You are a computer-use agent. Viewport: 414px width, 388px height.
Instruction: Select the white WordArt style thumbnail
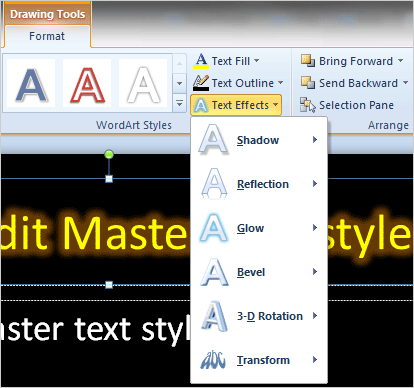pyautogui.click(x=143, y=83)
